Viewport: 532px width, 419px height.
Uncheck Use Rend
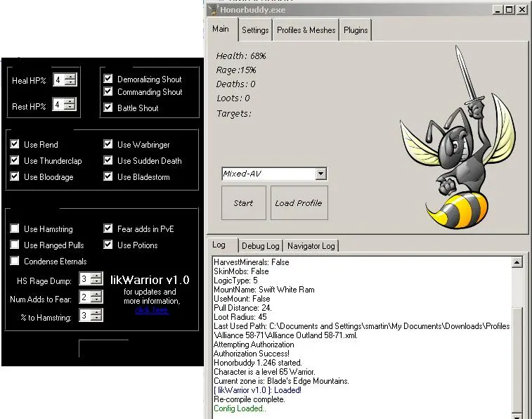[15, 144]
